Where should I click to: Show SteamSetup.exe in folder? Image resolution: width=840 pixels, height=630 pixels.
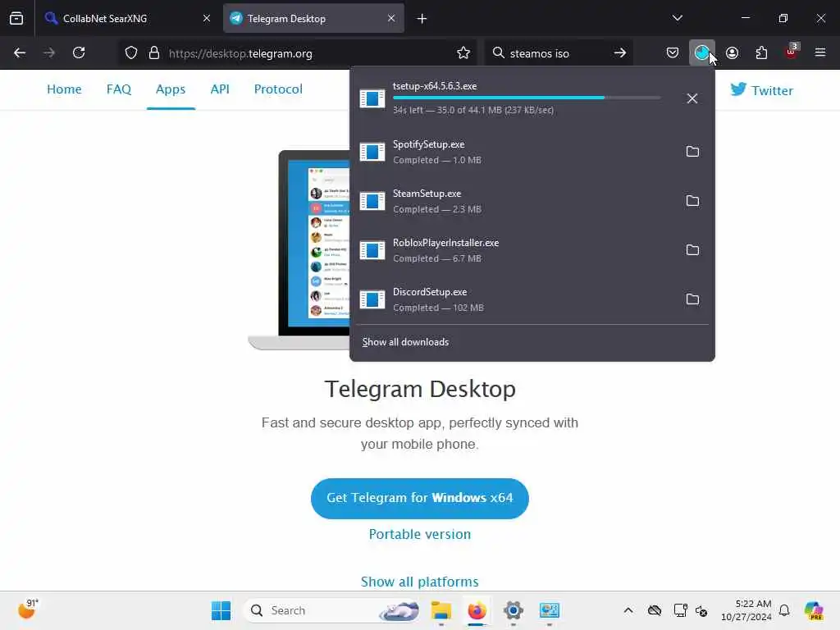(x=692, y=201)
